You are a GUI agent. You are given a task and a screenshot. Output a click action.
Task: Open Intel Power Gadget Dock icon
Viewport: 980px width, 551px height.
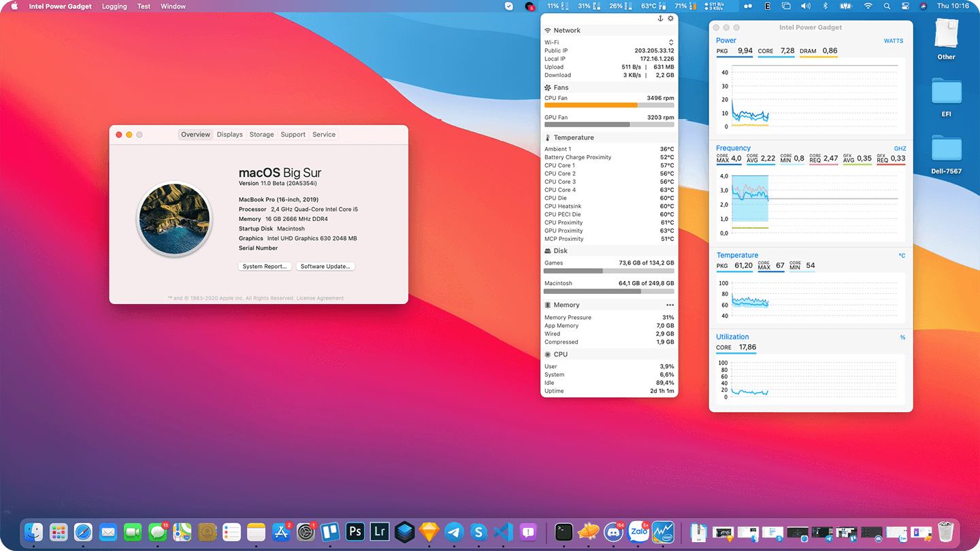[x=663, y=532]
